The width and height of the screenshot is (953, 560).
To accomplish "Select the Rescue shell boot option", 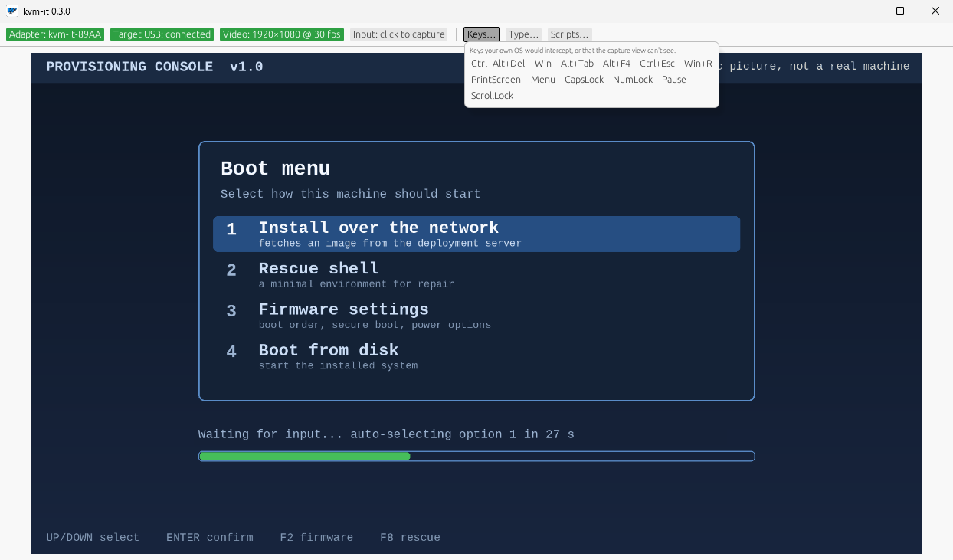I will click(476, 274).
